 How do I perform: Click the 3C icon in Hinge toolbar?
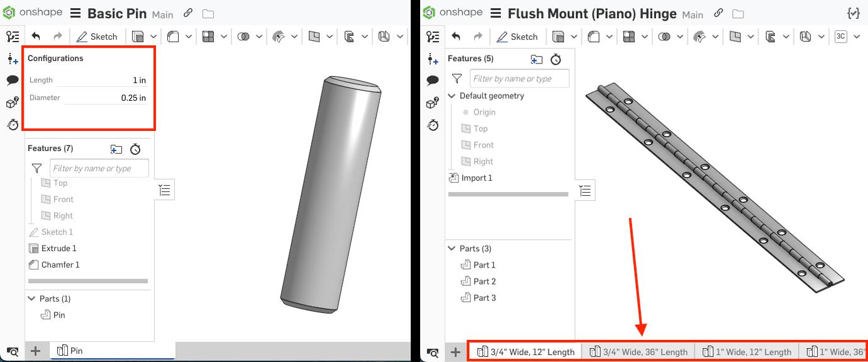coord(840,37)
